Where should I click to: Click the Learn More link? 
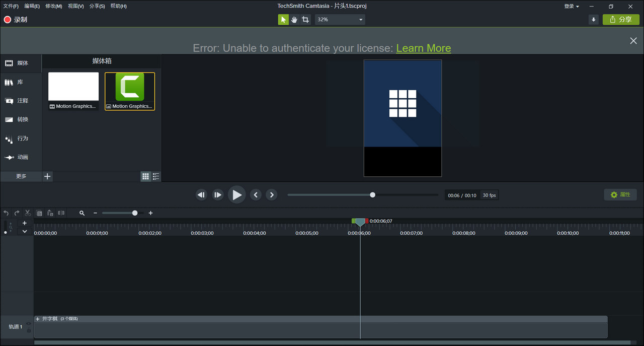pyautogui.click(x=423, y=48)
